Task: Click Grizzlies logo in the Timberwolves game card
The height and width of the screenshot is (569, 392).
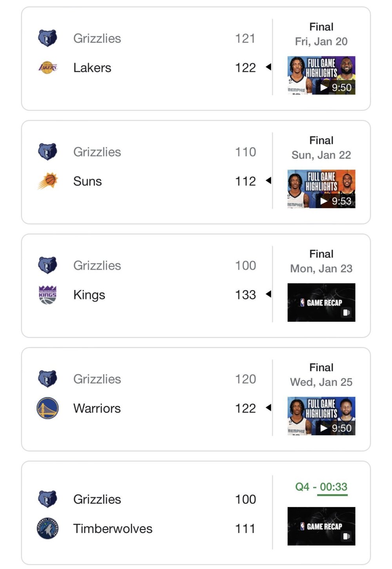Action: point(47,499)
